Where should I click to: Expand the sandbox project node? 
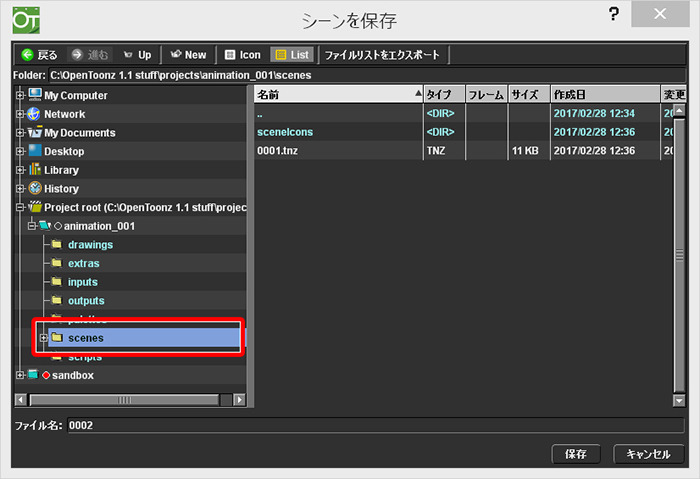(20, 375)
